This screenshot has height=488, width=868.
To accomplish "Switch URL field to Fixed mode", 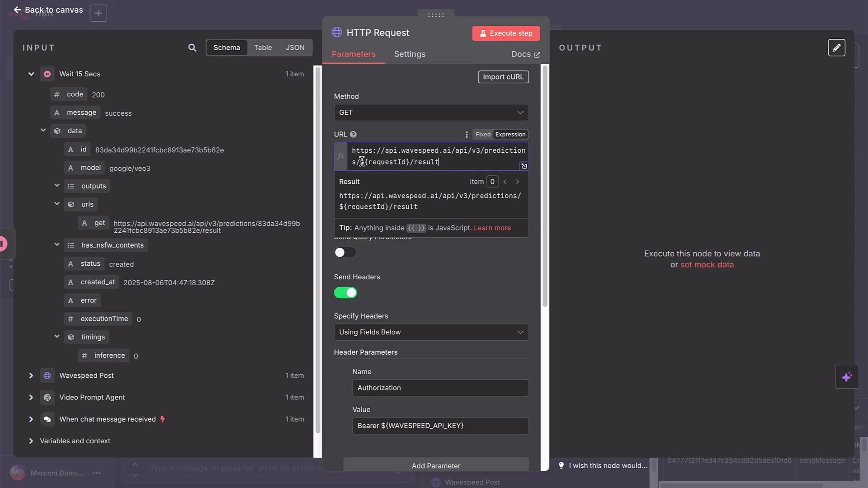I will (x=483, y=135).
